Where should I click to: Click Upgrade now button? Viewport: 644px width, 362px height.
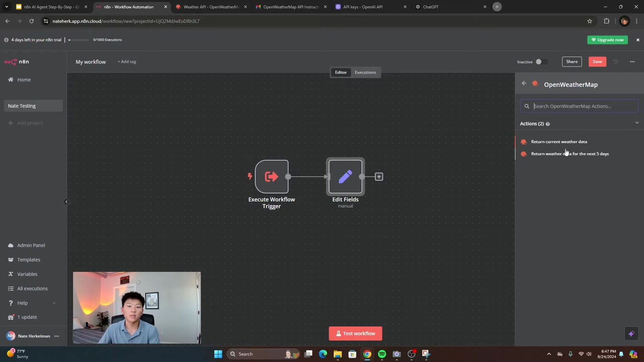607,40
